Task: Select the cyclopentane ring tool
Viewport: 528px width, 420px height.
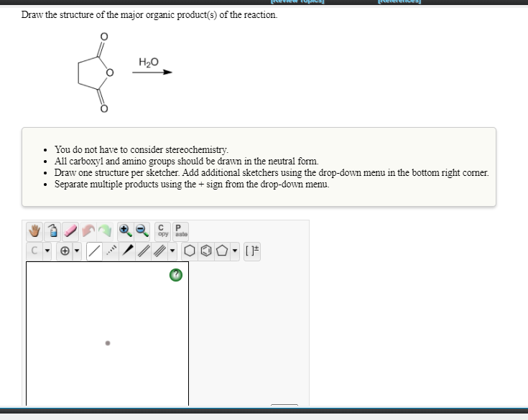Action: 222,251
